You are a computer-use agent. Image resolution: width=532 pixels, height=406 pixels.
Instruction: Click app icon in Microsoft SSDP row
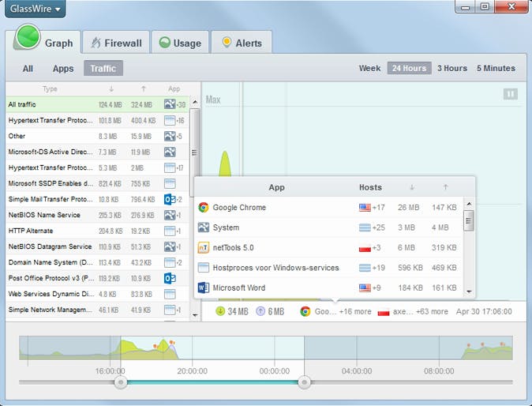coord(170,183)
